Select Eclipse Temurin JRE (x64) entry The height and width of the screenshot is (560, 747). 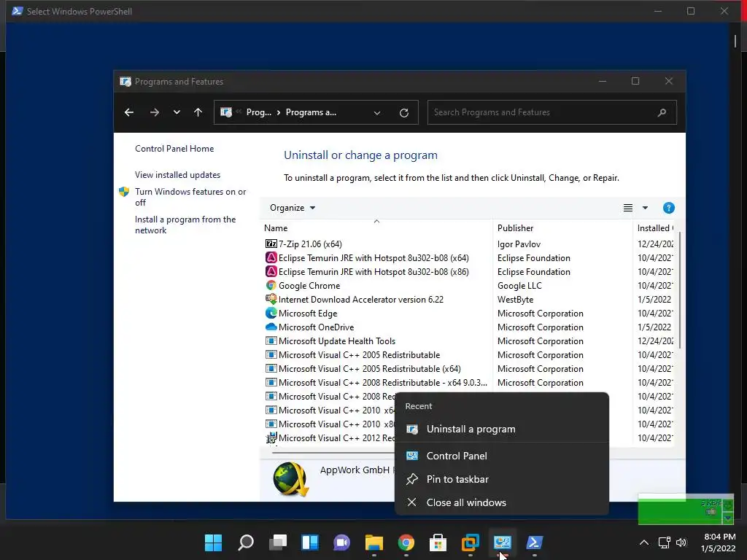click(x=373, y=257)
